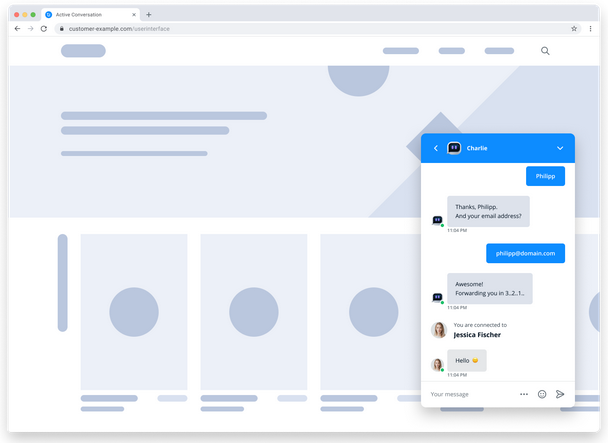
Task: Click the first product card image
Action: [x=134, y=312]
